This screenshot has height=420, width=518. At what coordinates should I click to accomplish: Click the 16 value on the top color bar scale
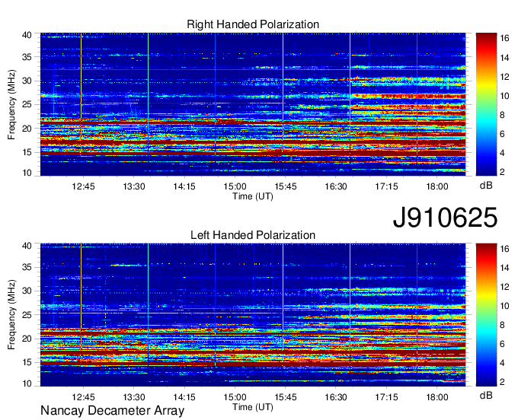pyautogui.click(x=504, y=39)
